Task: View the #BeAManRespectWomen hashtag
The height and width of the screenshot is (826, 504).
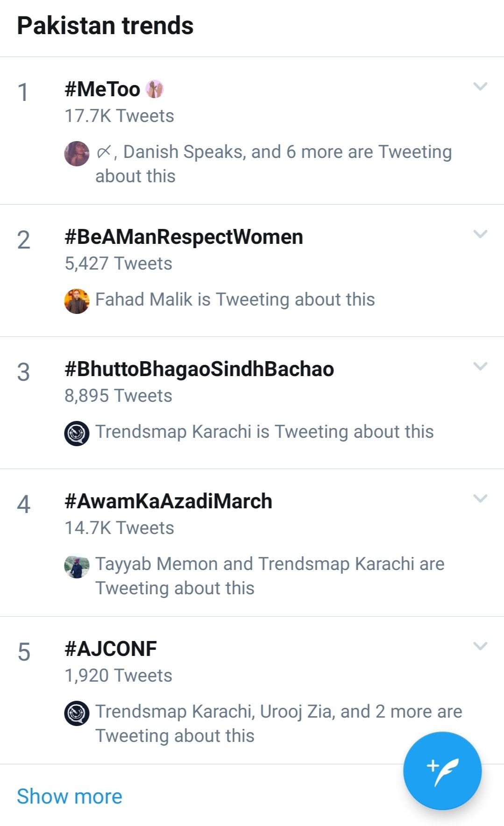Action: 184,237
